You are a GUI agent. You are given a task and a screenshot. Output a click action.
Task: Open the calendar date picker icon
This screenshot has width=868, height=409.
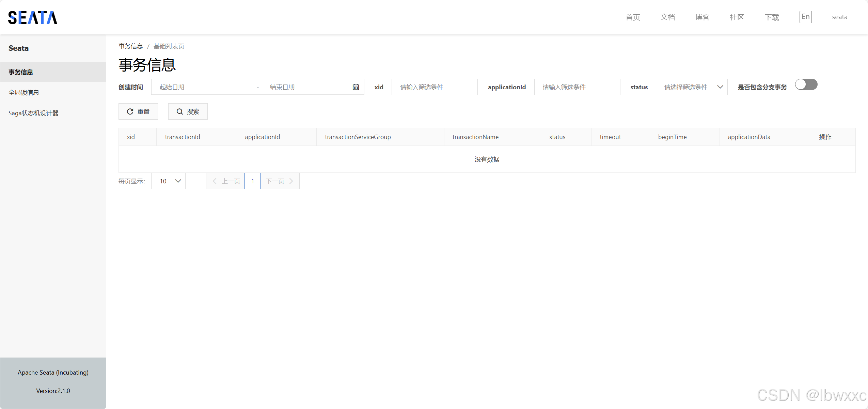pyautogui.click(x=356, y=87)
